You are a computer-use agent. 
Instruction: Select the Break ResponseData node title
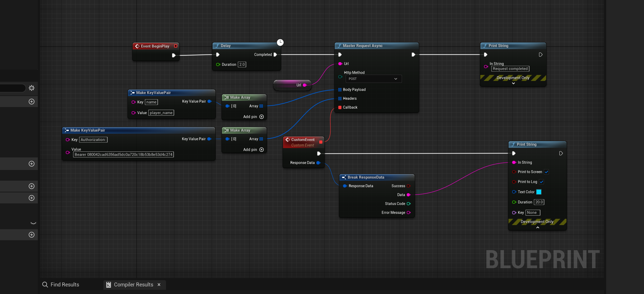click(366, 177)
